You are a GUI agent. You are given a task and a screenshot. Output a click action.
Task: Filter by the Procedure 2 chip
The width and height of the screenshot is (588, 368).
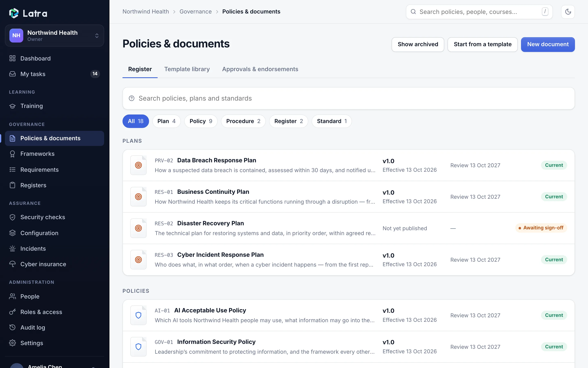(243, 121)
